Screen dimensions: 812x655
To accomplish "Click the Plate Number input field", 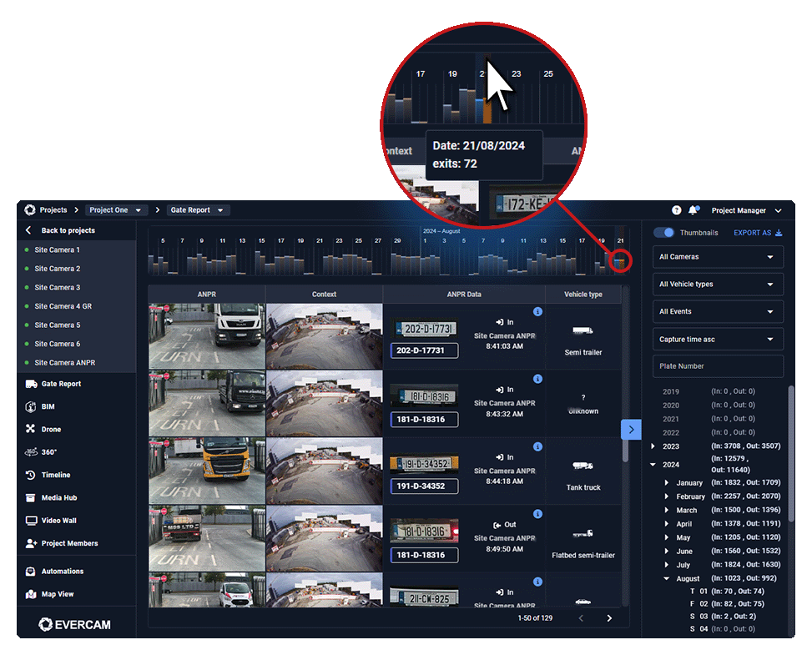I will point(717,366).
